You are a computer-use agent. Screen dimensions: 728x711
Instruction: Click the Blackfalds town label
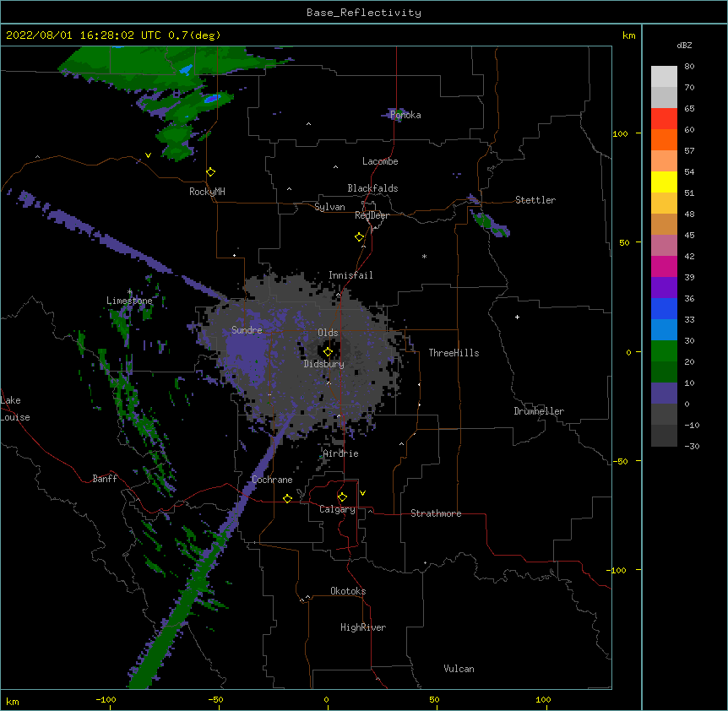click(372, 188)
